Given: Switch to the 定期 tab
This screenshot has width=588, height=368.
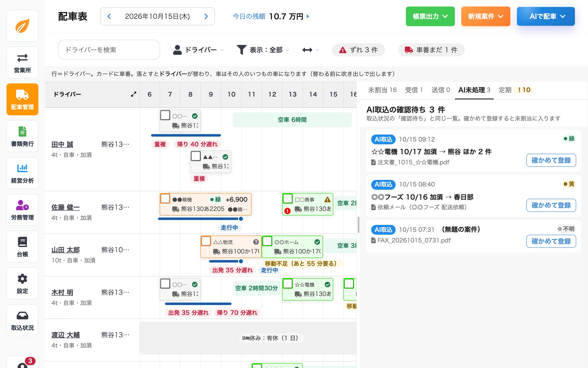Looking at the screenshot, I should 515,90.
